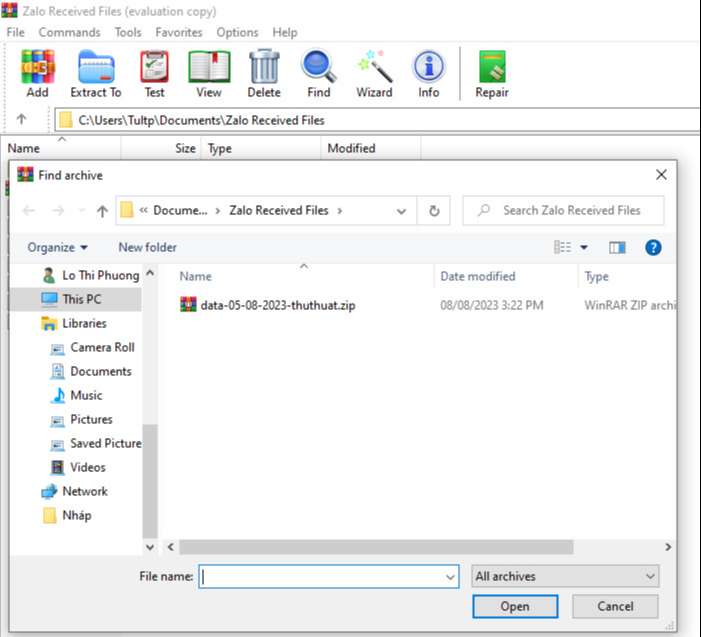701x637 pixels.
Task: Open the Wizard wand icon
Action: [375, 67]
